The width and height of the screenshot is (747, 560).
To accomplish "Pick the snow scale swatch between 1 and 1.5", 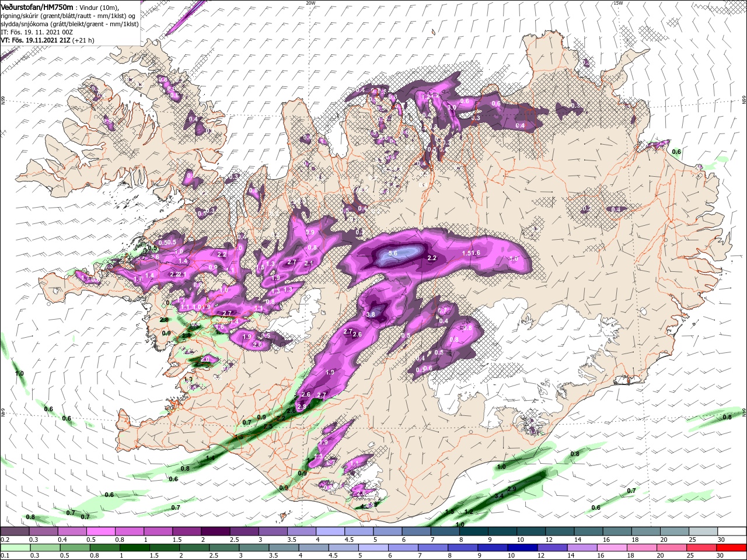I will [x=158, y=531].
